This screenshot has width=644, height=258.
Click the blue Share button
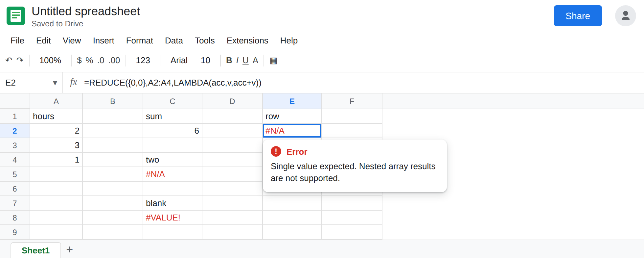(x=578, y=16)
